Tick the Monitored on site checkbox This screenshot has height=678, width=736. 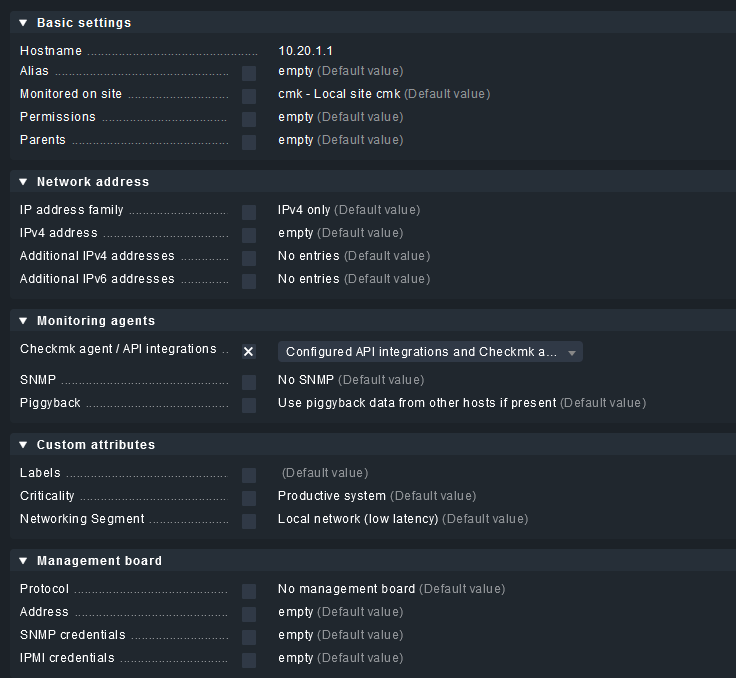coord(249,96)
